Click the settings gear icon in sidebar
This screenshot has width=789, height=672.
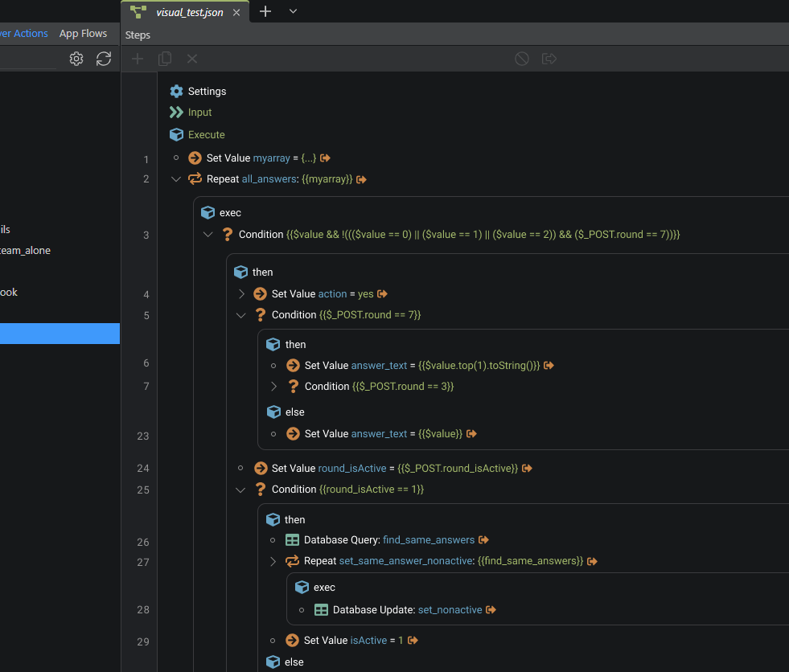point(76,59)
